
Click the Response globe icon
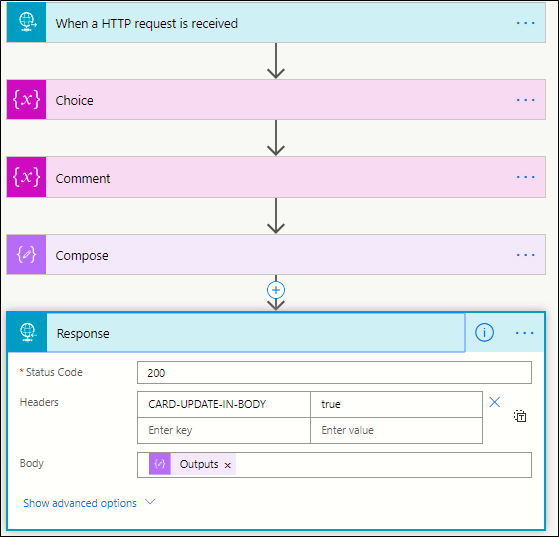pos(27,332)
